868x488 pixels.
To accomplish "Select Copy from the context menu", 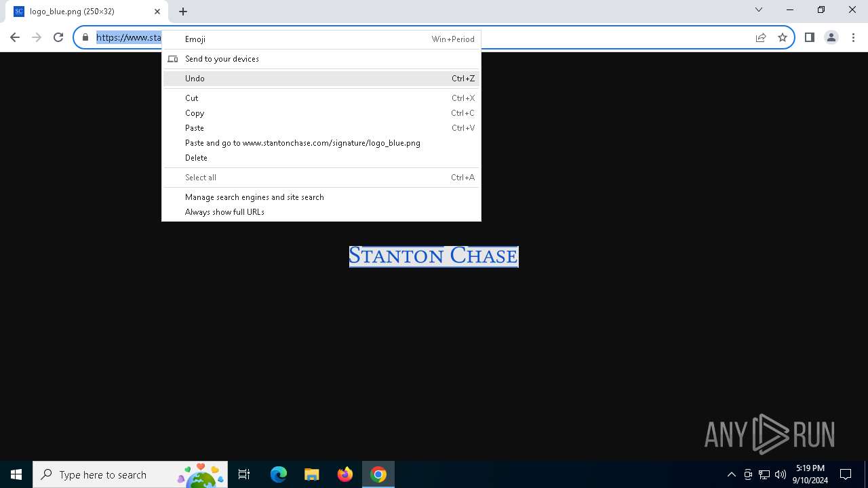I will click(x=321, y=113).
